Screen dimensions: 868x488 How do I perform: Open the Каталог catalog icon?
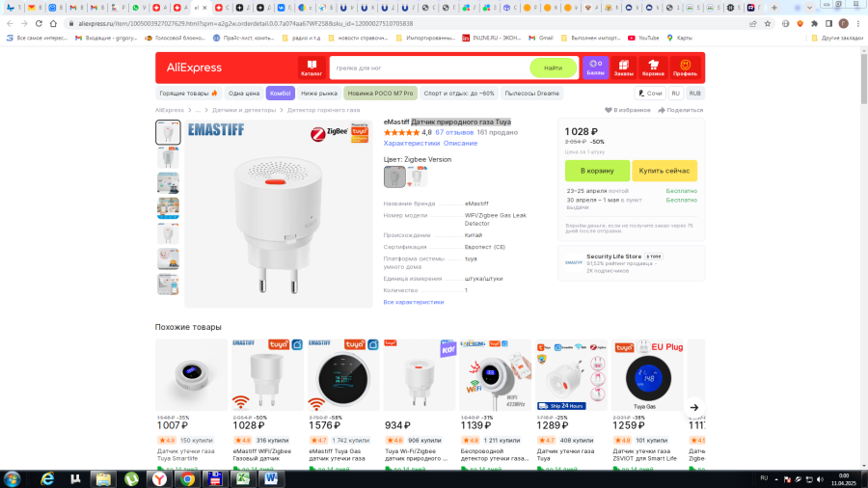[312, 68]
